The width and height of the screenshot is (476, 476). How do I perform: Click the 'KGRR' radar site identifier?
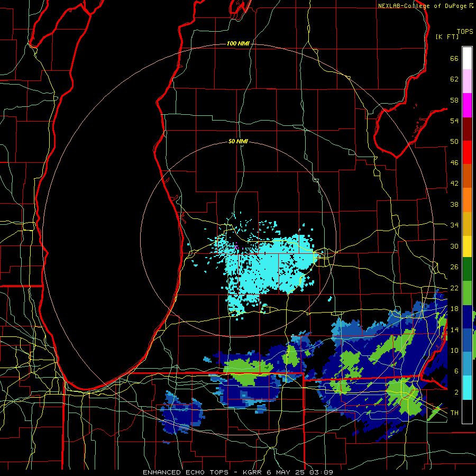(x=254, y=472)
